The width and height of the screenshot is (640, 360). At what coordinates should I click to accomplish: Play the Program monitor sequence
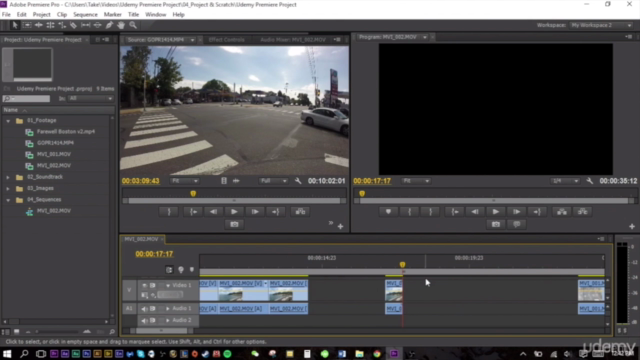(x=496, y=211)
